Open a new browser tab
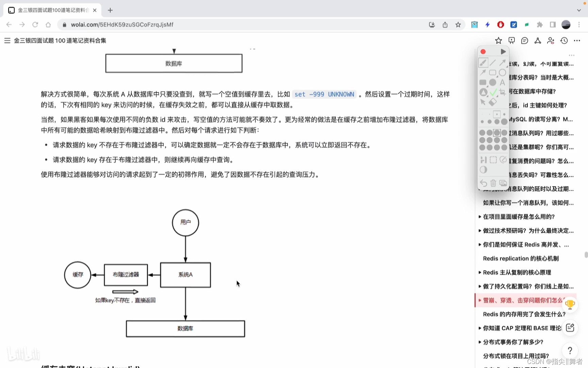The height and width of the screenshot is (368, 588). point(110,10)
